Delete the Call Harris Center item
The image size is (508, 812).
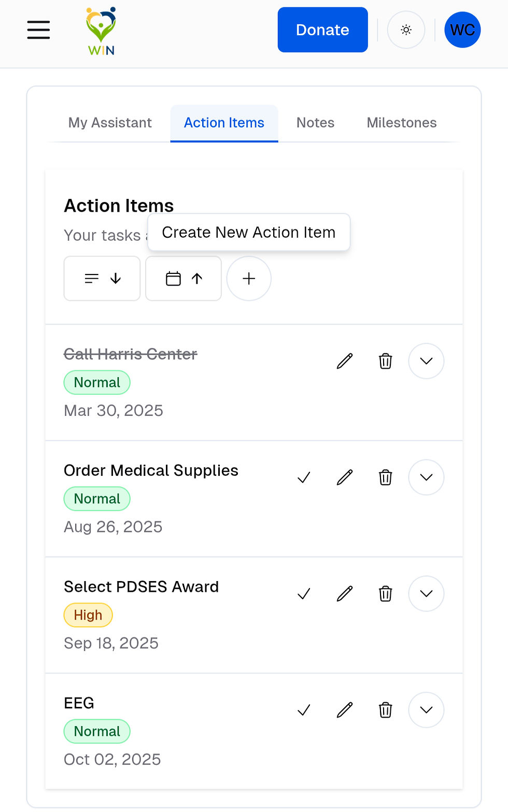385,361
